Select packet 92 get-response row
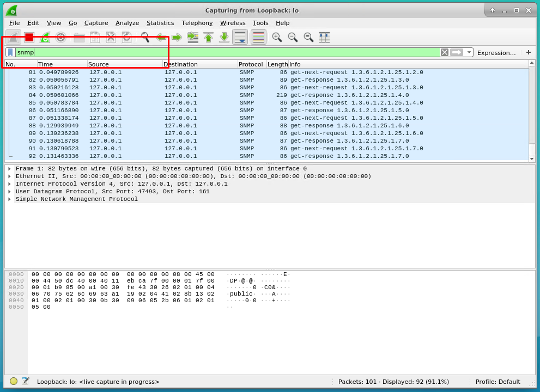 [x=267, y=156]
